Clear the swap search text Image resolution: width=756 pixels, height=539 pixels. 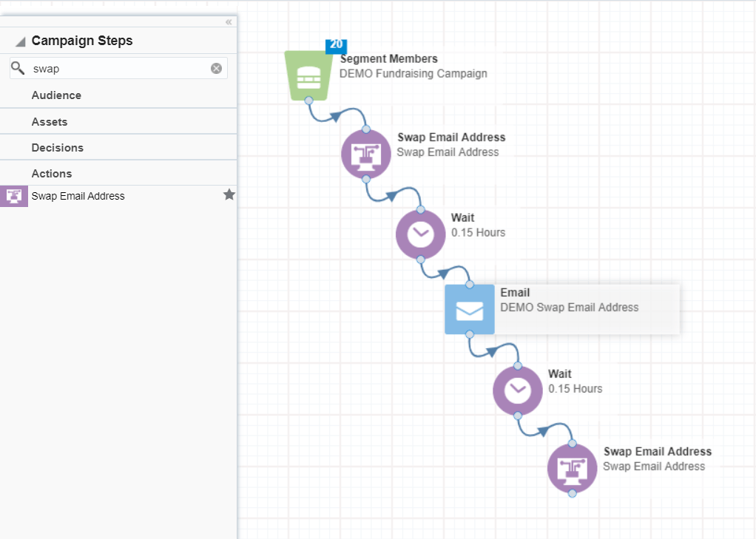pos(217,69)
